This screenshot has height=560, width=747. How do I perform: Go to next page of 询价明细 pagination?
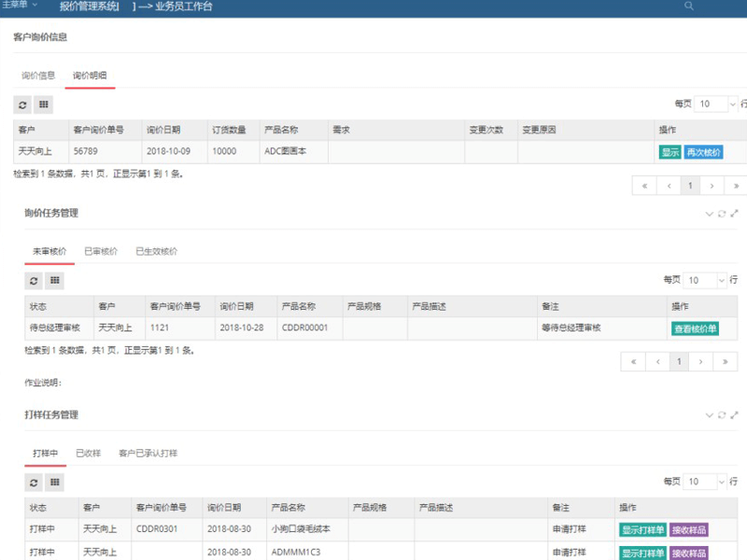[x=712, y=186]
